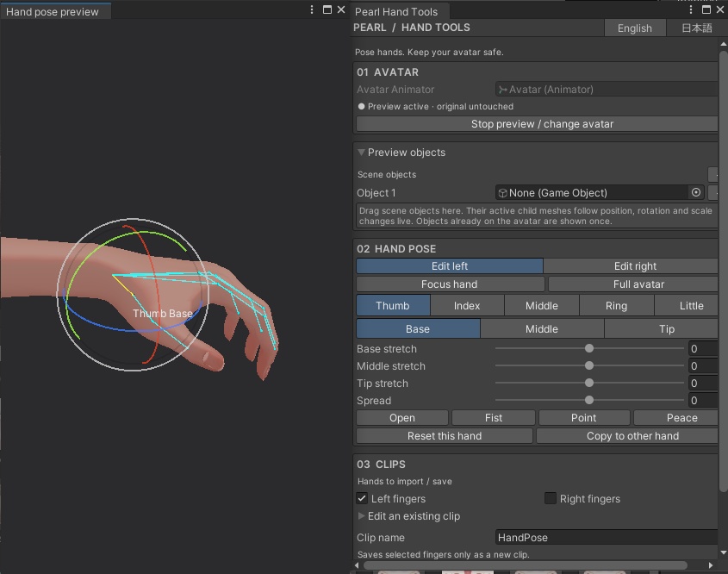The height and width of the screenshot is (574, 728).
Task: Apply the Open hand preset
Action: coord(402,417)
